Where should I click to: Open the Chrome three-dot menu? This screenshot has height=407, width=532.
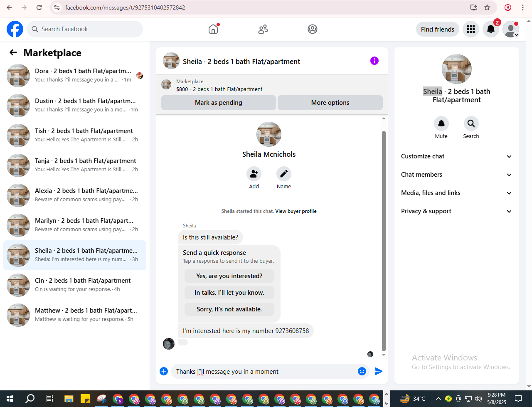click(x=523, y=7)
